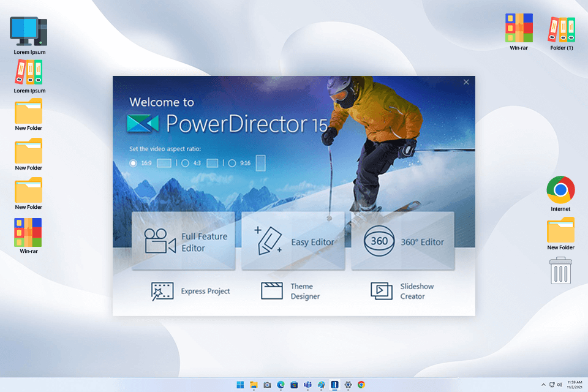This screenshot has height=392, width=588.
Task: Launch the Easy Editor
Action: (293, 241)
